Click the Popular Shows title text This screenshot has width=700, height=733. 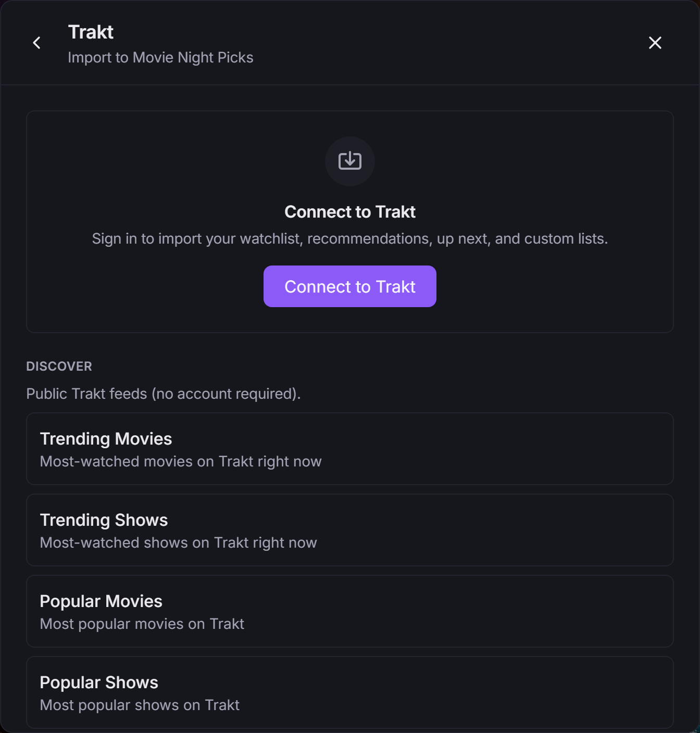[99, 683]
